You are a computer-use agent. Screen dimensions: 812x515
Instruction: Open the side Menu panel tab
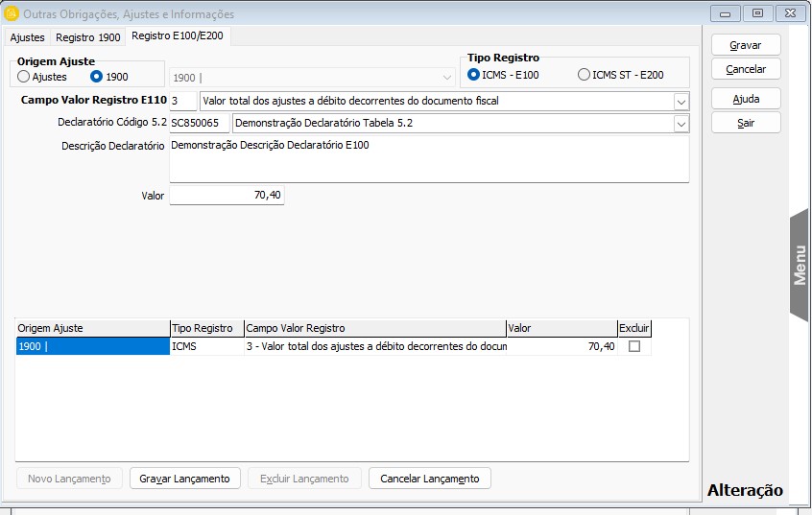coord(800,265)
